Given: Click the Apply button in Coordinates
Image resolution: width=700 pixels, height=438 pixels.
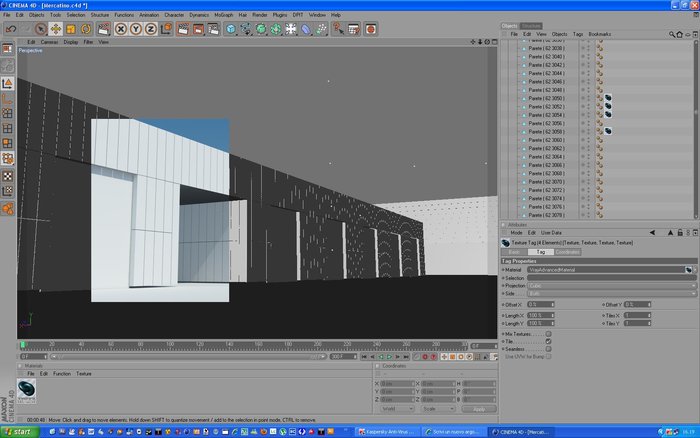Looking at the screenshot, I should click(479, 409).
